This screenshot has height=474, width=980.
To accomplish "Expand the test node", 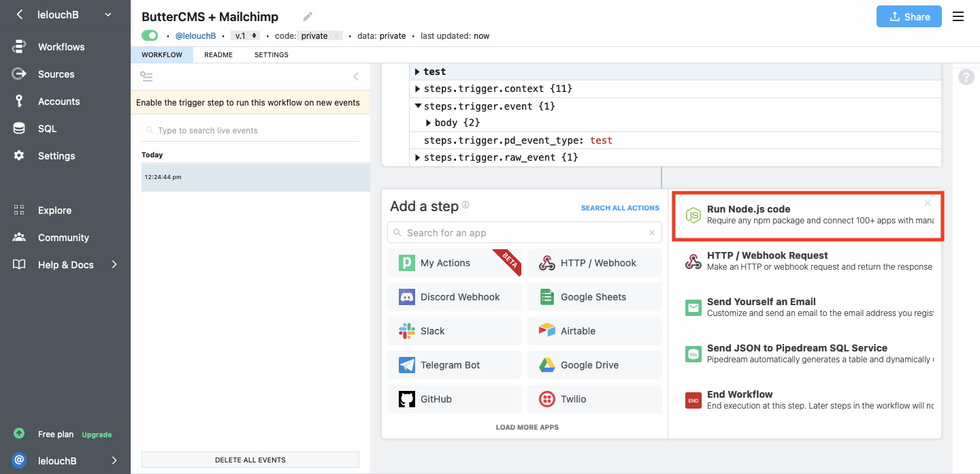I will coord(419,72).
